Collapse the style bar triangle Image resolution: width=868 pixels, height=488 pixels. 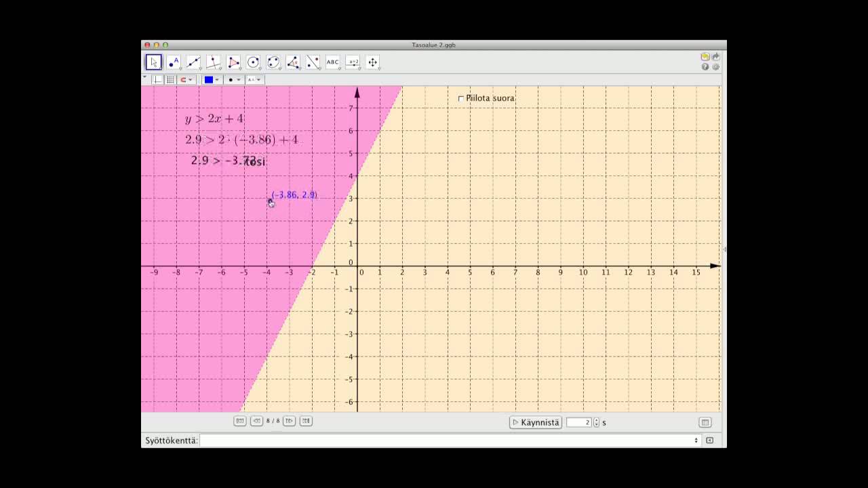[144, 78]
